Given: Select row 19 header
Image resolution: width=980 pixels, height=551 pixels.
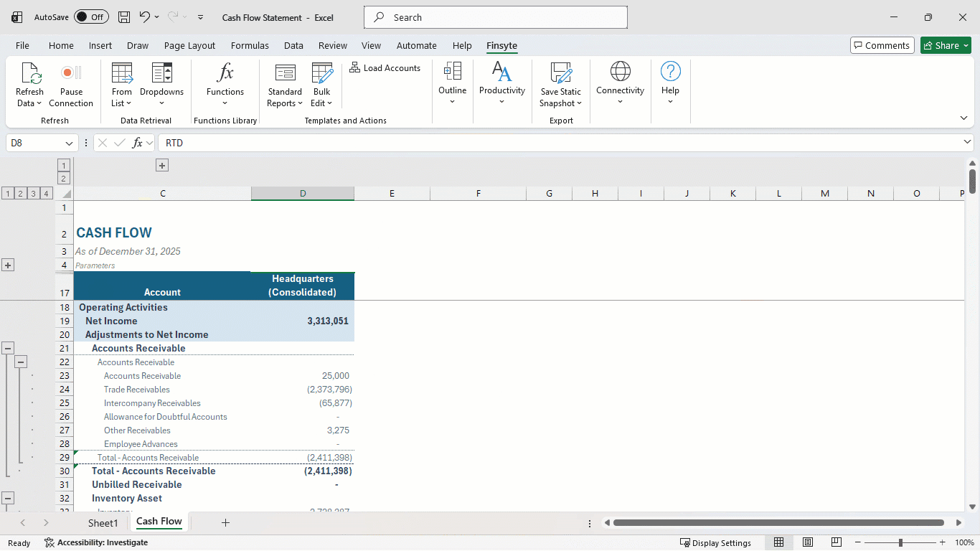Looking at the screenshot, I should pyautogui.click(x=64, y=321).
